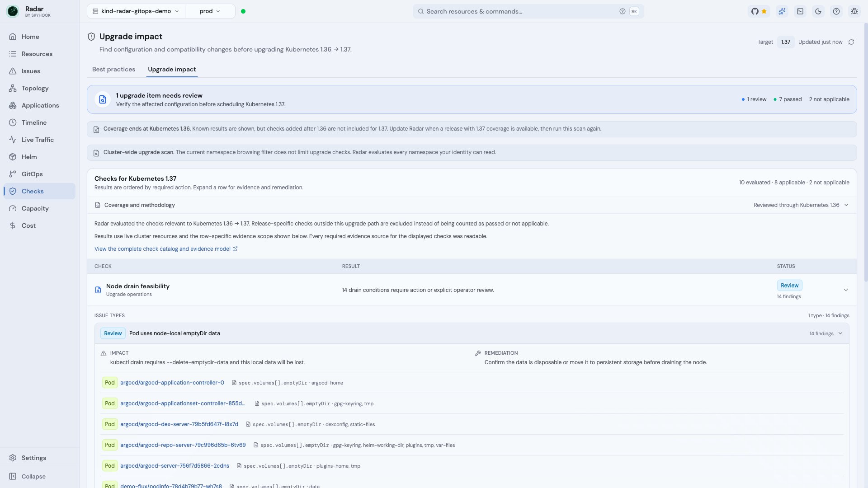Click the Target 1.37 version badge

(786, 42)
